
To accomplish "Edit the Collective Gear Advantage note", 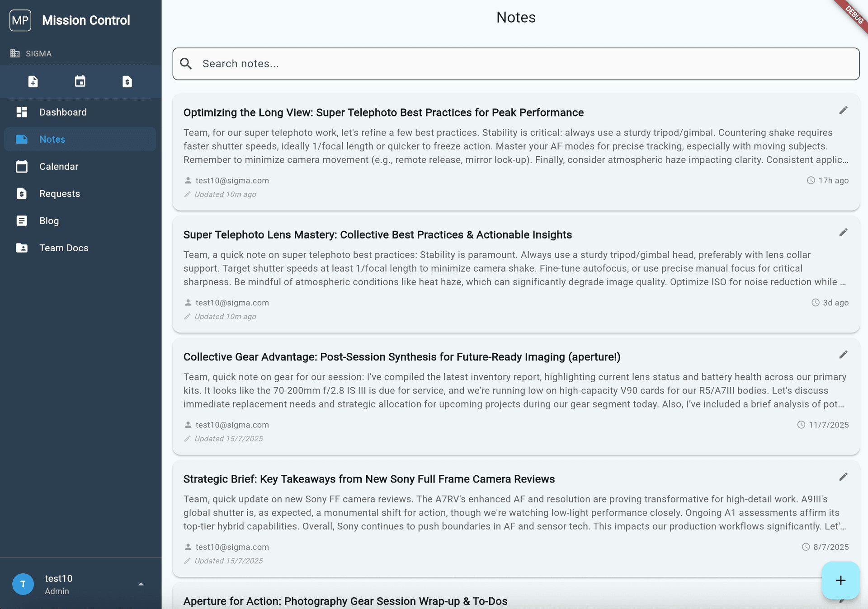I will [843, 355].
